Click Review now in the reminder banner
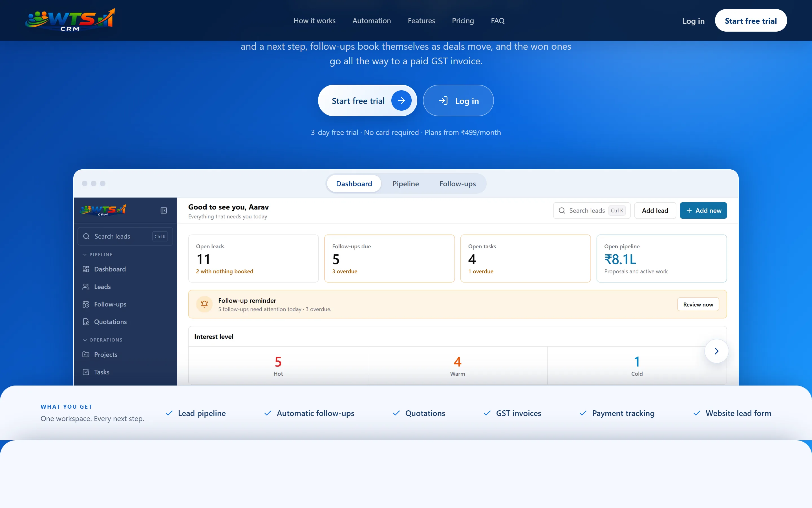 [698, 304]
